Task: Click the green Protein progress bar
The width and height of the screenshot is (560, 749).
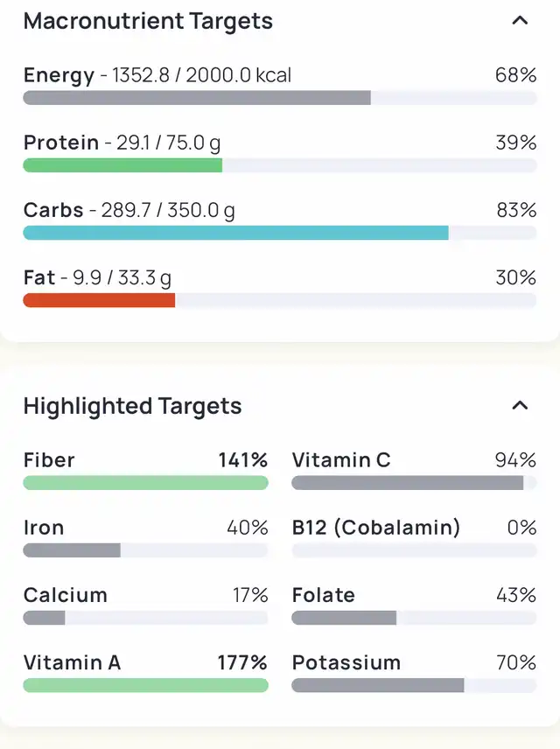Action: [122, 165]
